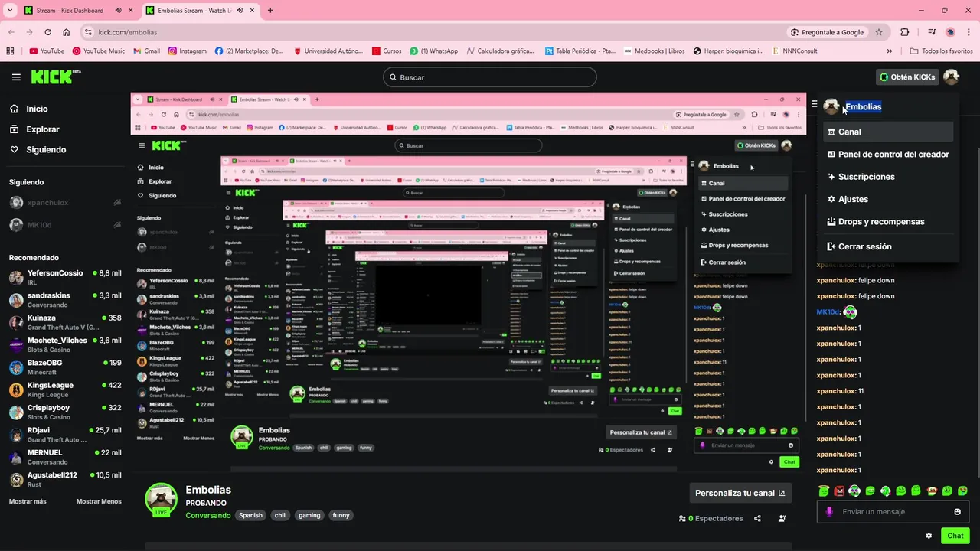Click the Spanish tag

click(250, 515)
